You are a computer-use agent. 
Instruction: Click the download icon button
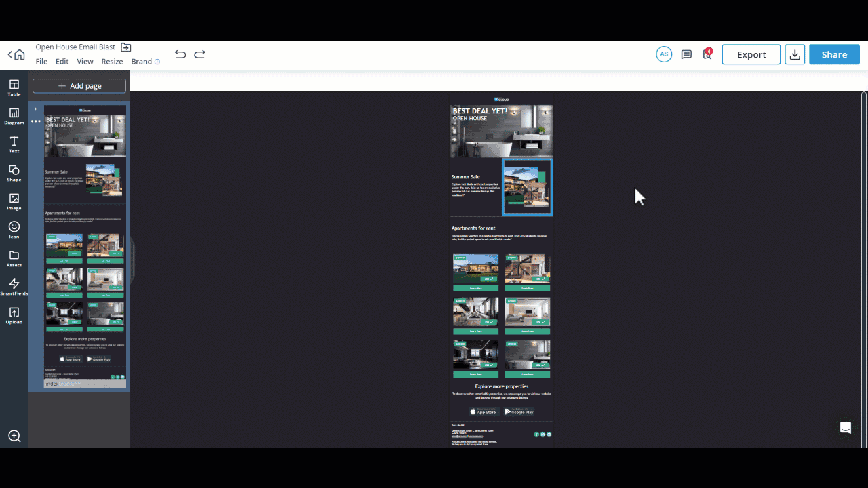[x=795, y=54]
